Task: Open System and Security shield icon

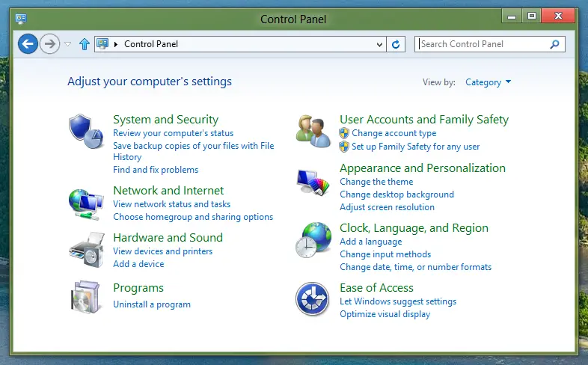Action: pyautogui.click(x=86, y=131)
